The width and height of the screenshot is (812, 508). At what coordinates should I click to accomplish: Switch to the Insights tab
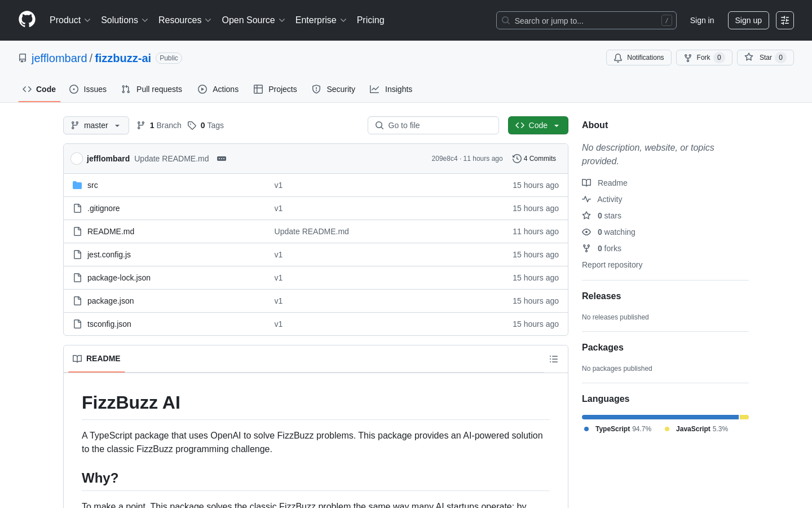coord(391,89)
